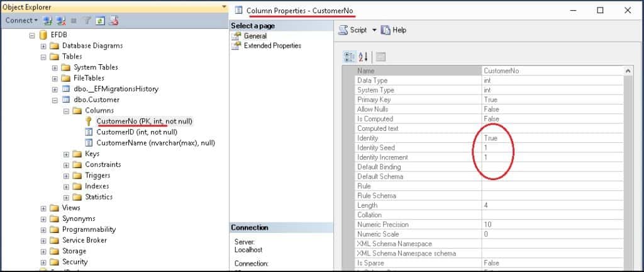644x272 pixels.
Task: Expand the System Tables node
Action: pos(55,67)
